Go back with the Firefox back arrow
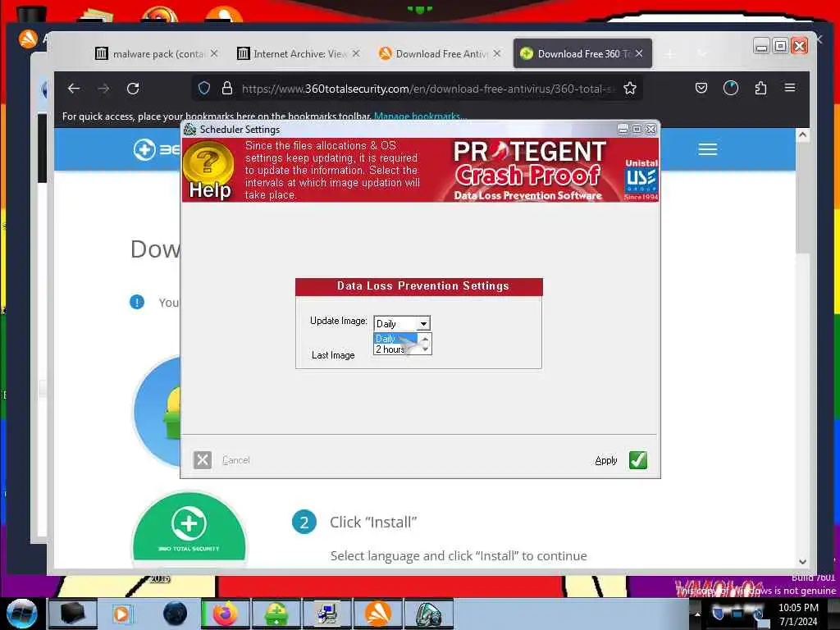Screen dimensions: 840x630 [74, 89]
